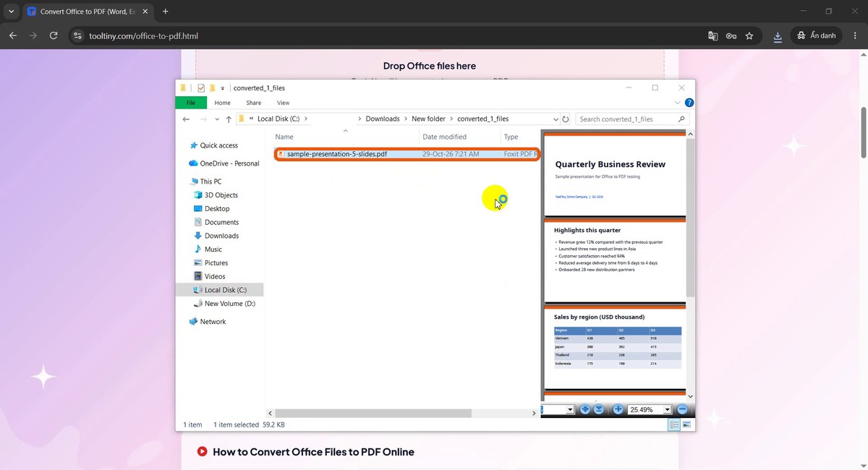
Task: Reload the tooltiny.com page
Action: 54,35
